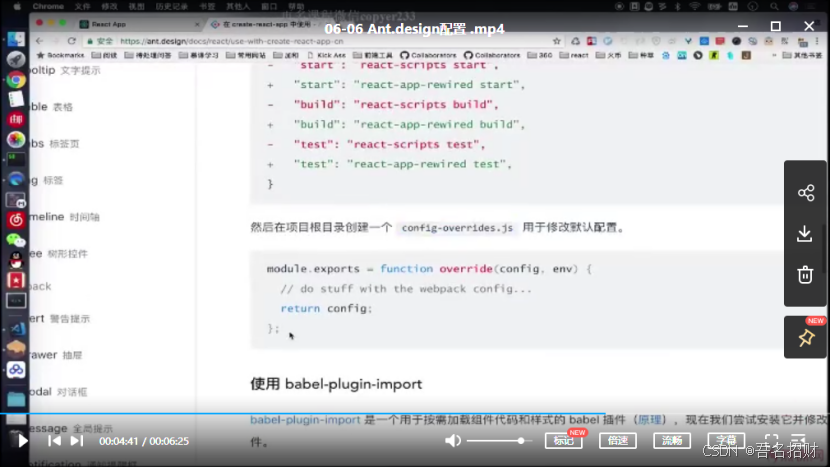Reload the page in Chrome
Screen dimensions: 831x467
click(72, 41)
